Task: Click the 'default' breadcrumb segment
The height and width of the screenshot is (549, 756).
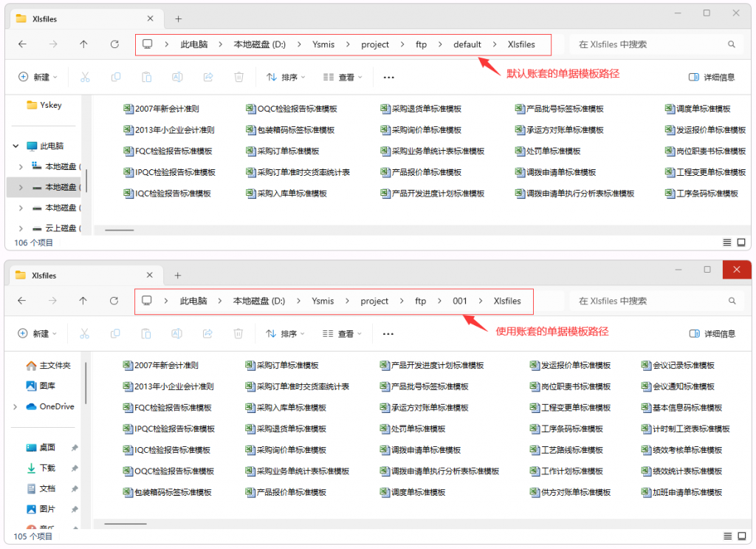Action: (x=467, y=44)
